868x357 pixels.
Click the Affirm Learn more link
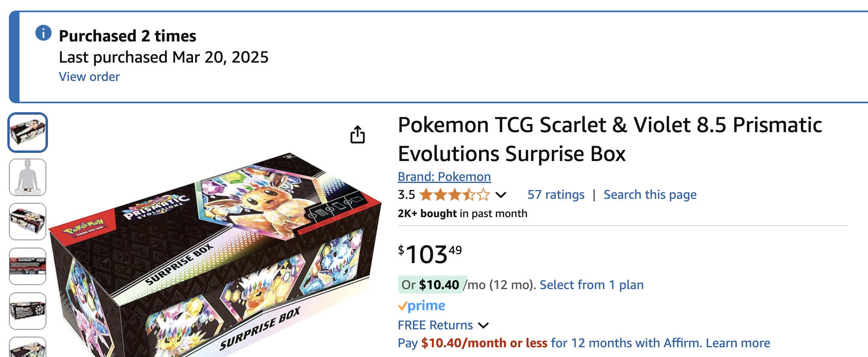[738, 343]
